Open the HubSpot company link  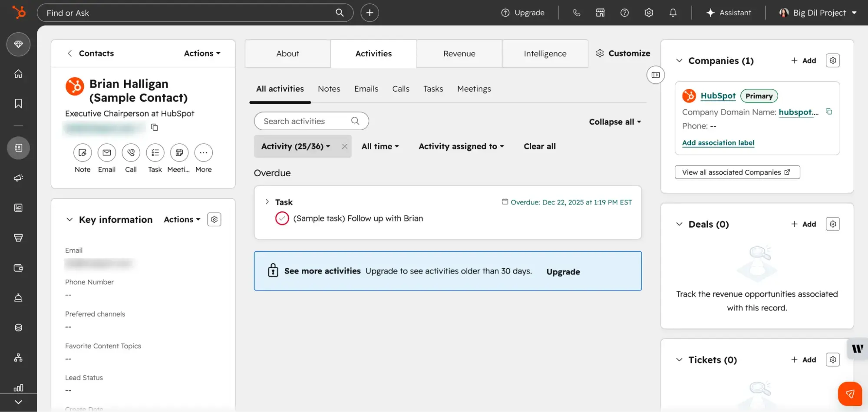(x=718, y=96)
